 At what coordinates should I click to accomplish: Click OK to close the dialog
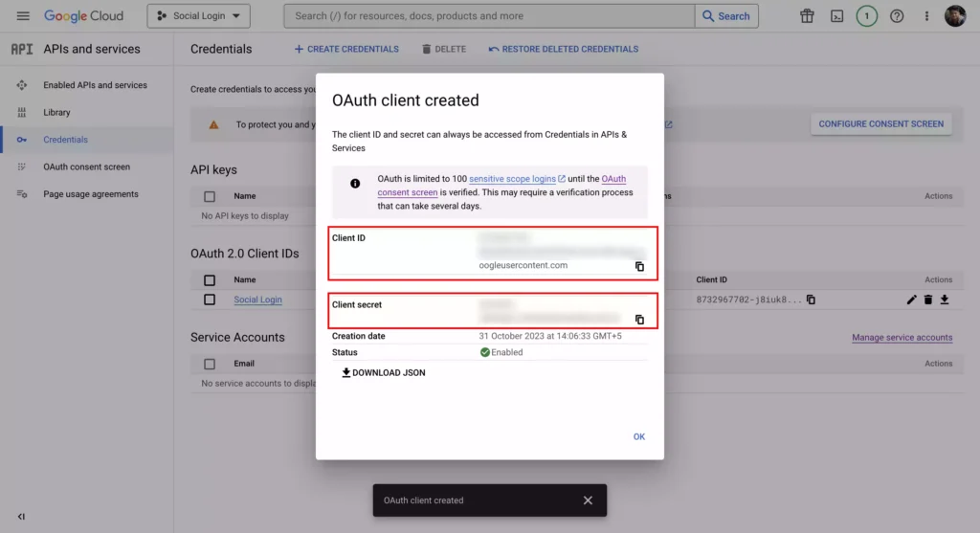click(x=638, y=436)
